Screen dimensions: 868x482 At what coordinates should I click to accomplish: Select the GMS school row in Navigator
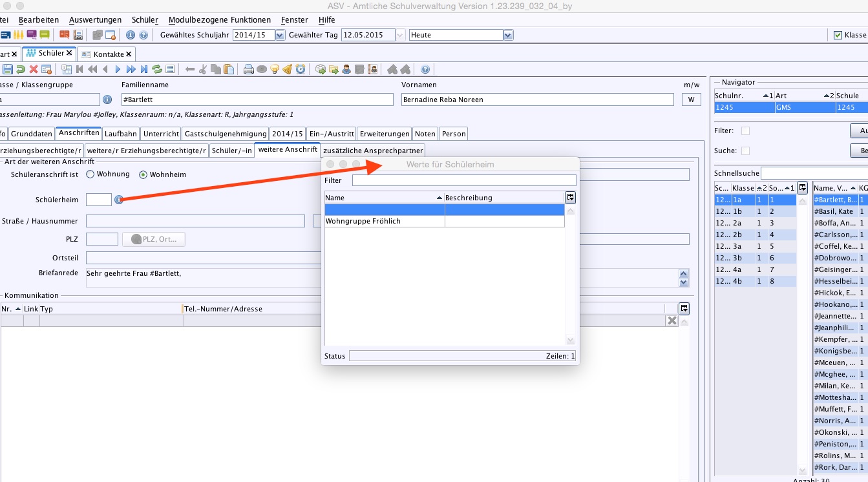(791, 107)
